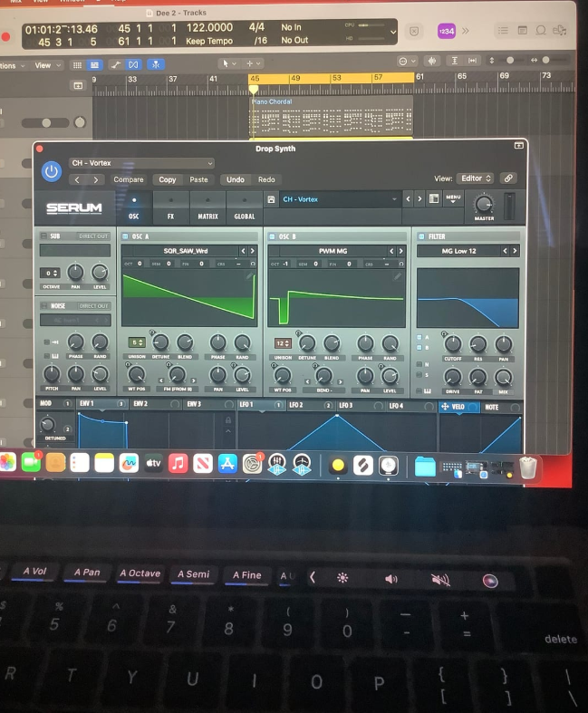588x713 pixels.
Task: Click Serum's MASTER volume knob
Action: (484, 203)
